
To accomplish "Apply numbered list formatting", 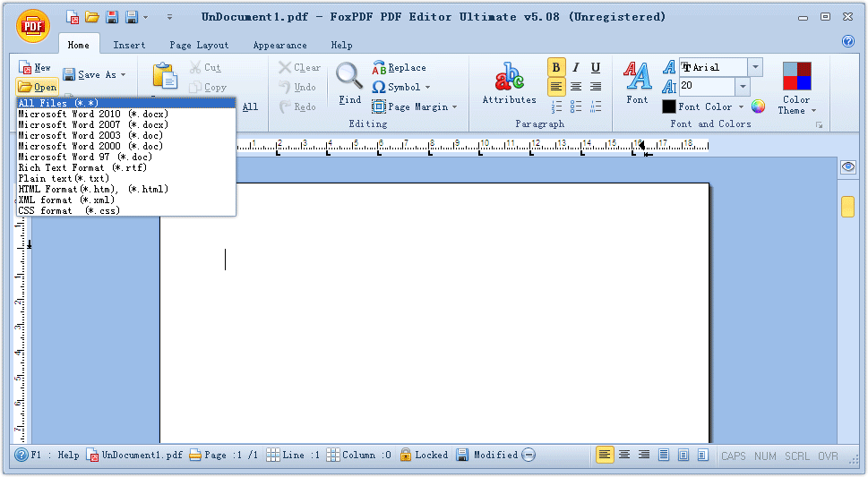I will pyautogui.click(x=556, y=106).
